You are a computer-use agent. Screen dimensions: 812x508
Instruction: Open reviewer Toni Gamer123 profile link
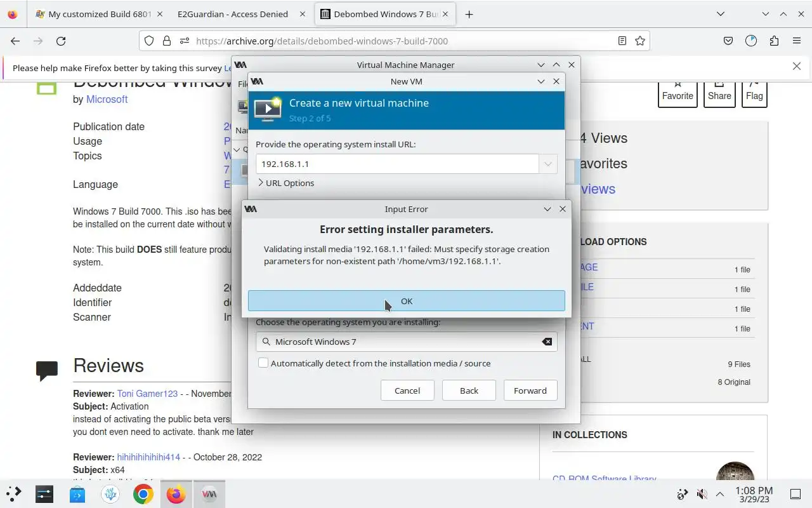coord(147,394)
